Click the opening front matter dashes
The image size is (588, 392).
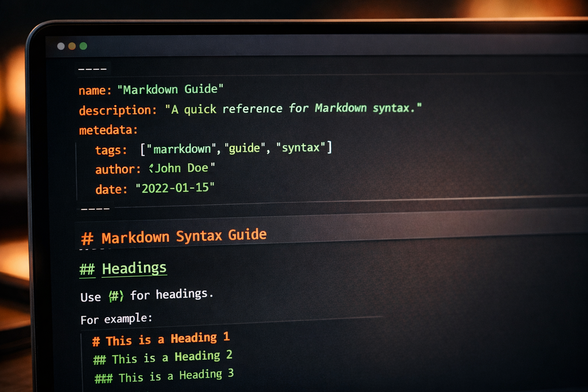coord(92,69)
